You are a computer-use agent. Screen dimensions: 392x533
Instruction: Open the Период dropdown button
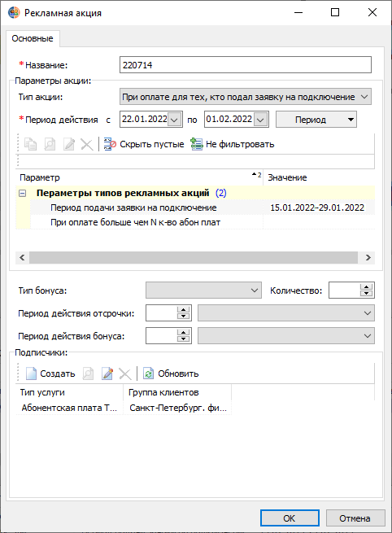[x=316, y=120]
